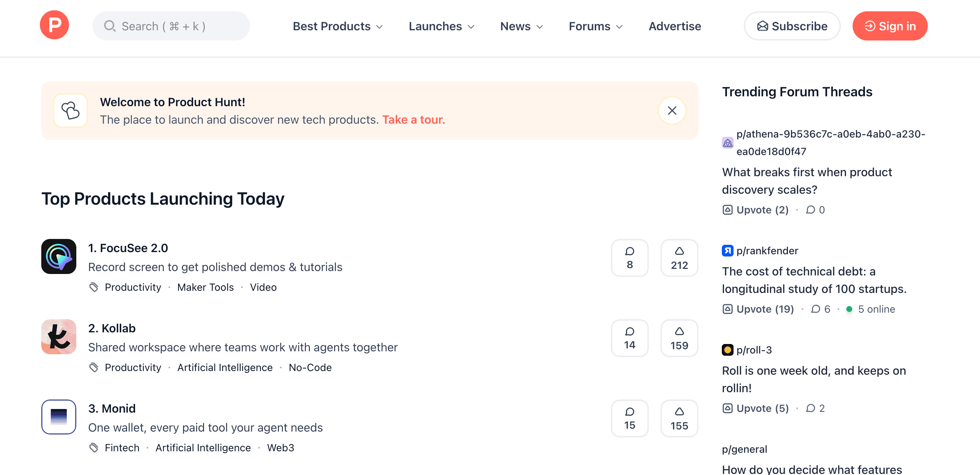This screenshot has height=475, width=980.
Task: Select the magnifying glass search icon
Action: click(110, 26)
